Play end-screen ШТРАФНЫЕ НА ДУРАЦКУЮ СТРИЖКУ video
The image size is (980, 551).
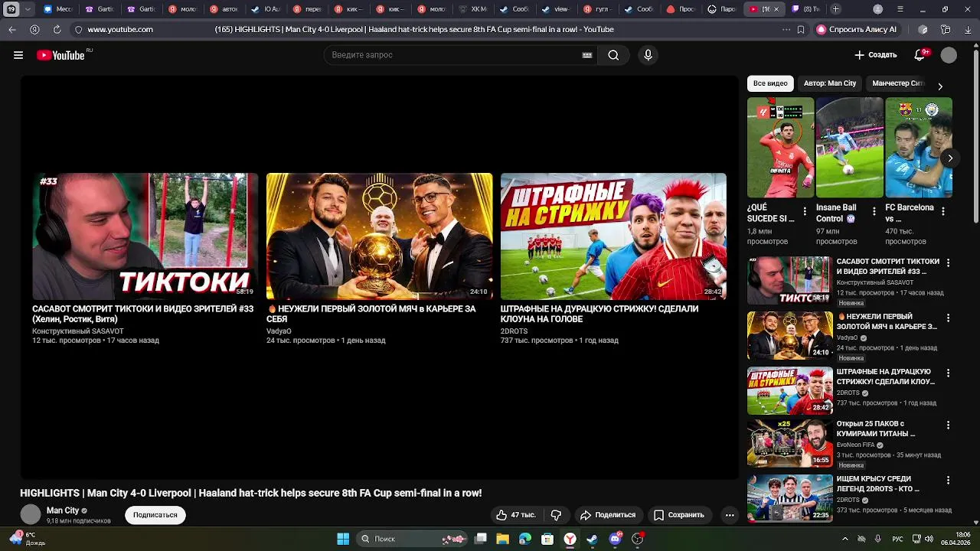tap(613, 236)
